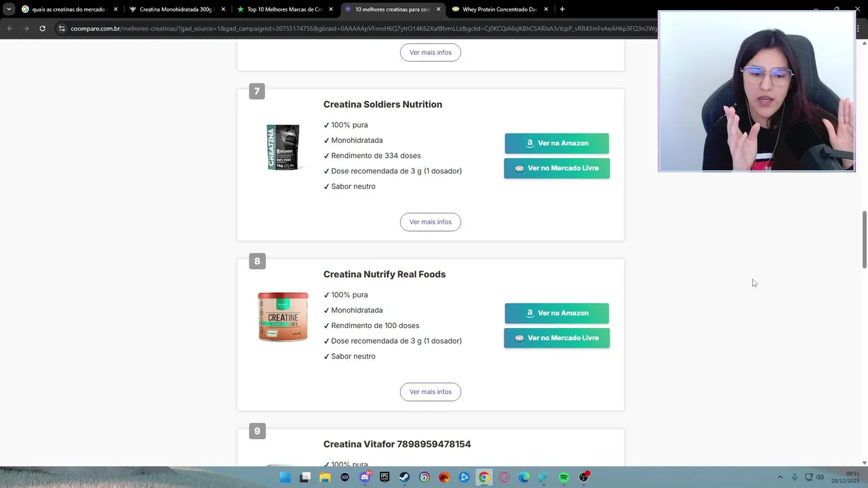Image resolution: width=868 pixels, height=488 pixels.
Task: Open volume control tray icon
Action: [820, 477]
